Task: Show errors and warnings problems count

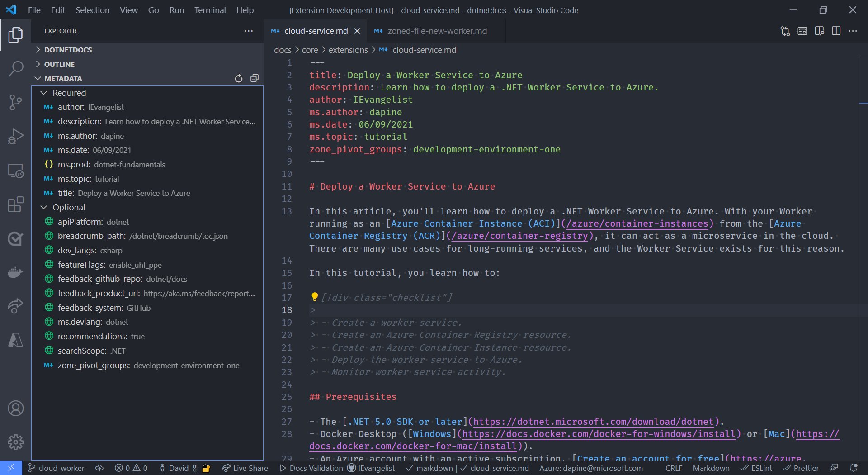Action: pyautogui.click(x=131, y=468)
